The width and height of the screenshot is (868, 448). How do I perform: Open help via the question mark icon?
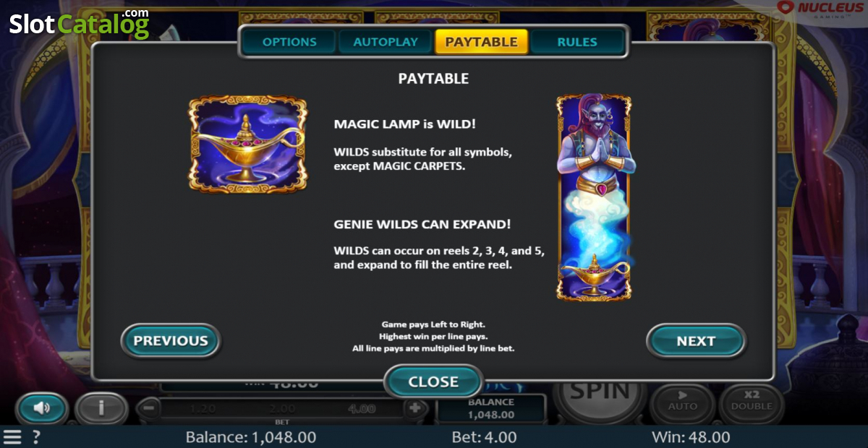point(36,437)
